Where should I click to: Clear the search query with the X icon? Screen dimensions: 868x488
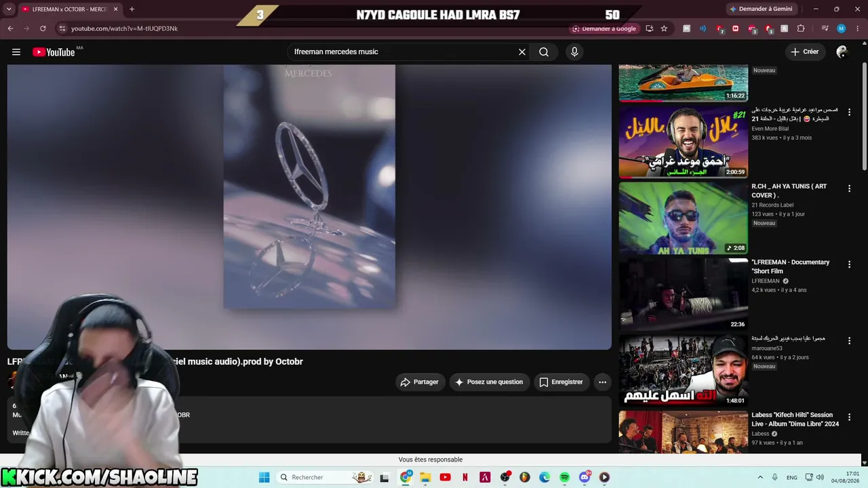click(x=522, y=52)
